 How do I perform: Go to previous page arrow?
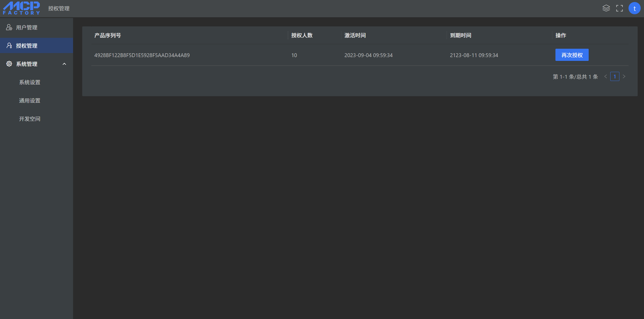(606, 77)
